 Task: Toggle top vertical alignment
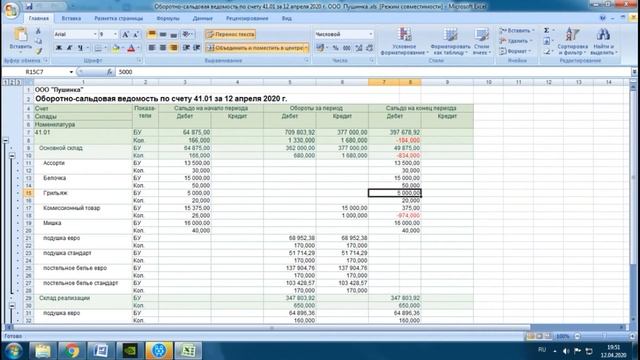pyautogui.click(x=152, y=34)
